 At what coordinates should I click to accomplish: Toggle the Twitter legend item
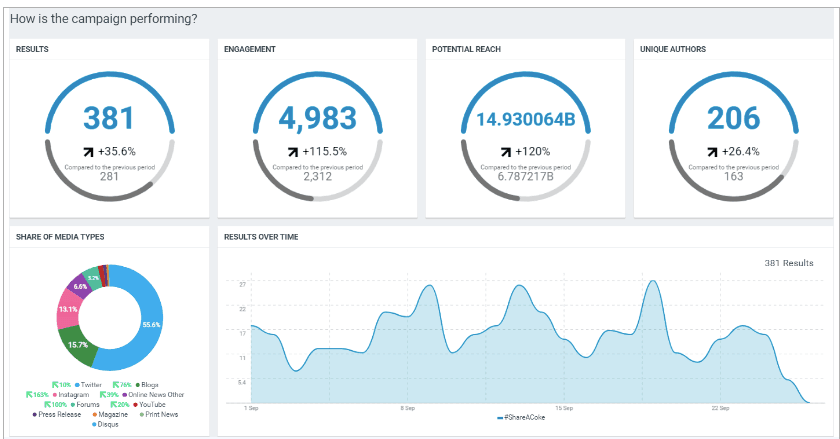88,384
